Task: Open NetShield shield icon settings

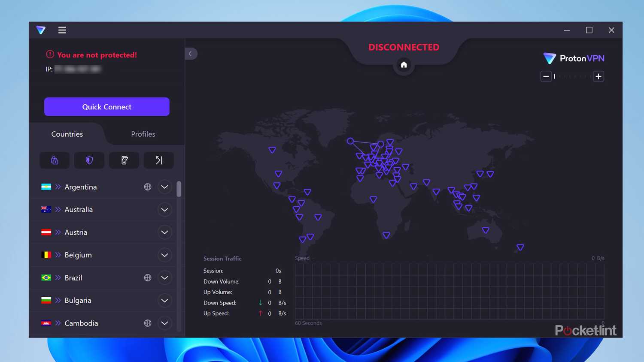Action: (89, 160)
